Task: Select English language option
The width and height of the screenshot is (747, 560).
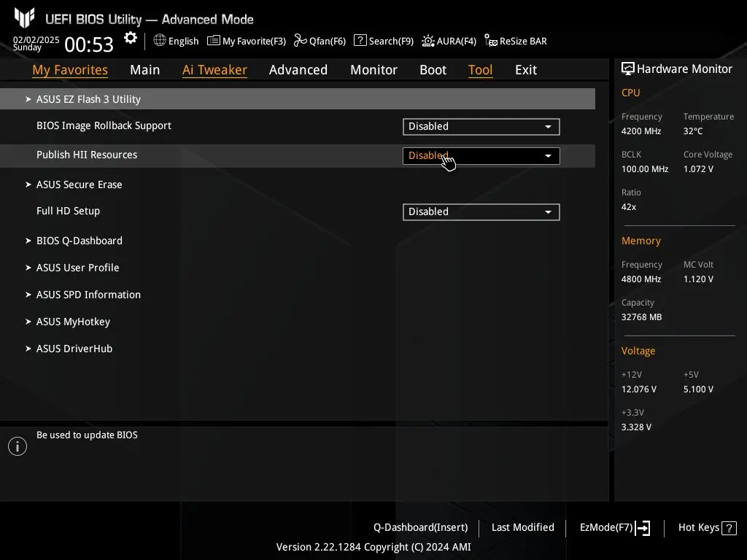Action: tap(183, 41)
